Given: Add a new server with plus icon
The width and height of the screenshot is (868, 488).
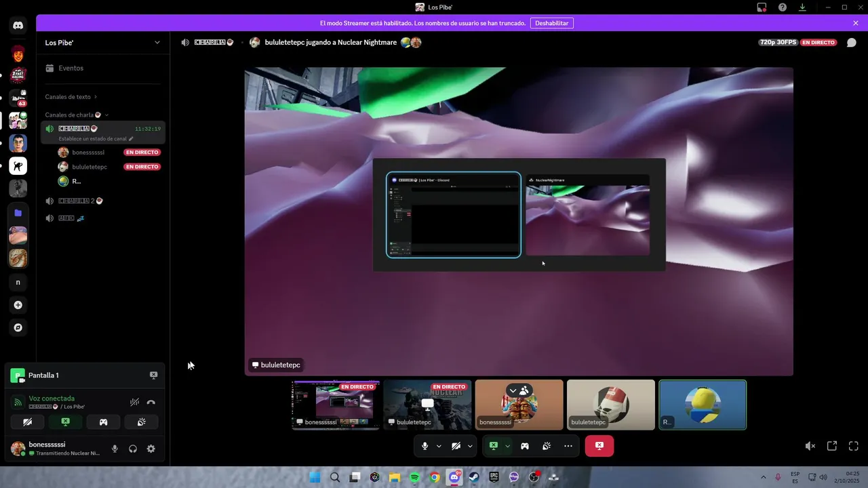Looking at the screenshot, I should 18,305.
